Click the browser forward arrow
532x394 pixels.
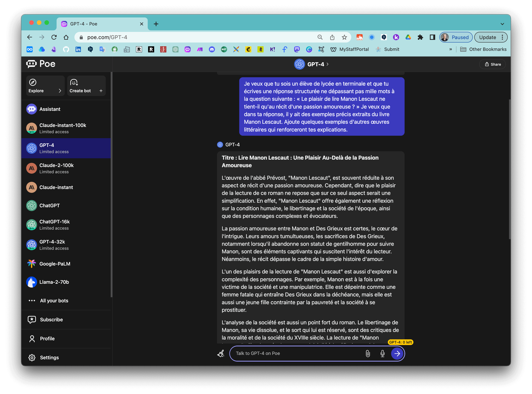(42, 37)
